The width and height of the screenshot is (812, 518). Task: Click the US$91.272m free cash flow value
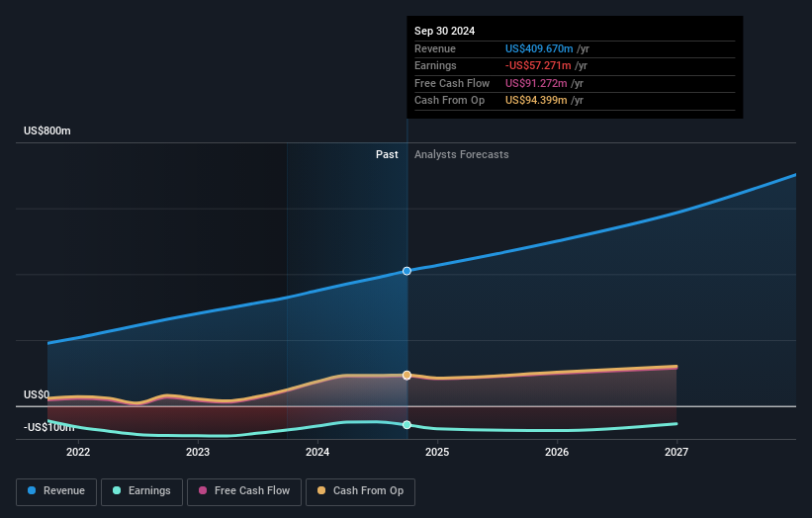coord(536,83)
